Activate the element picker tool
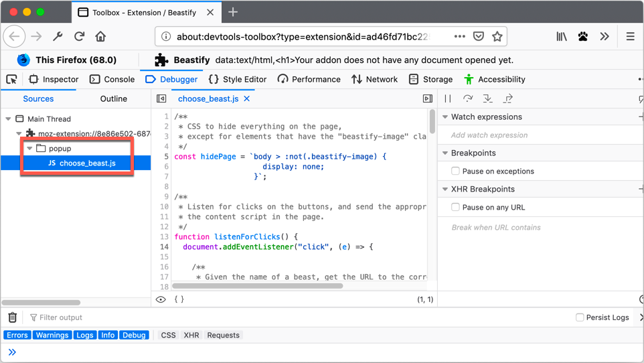644x363 pixels. coord(11,79)
